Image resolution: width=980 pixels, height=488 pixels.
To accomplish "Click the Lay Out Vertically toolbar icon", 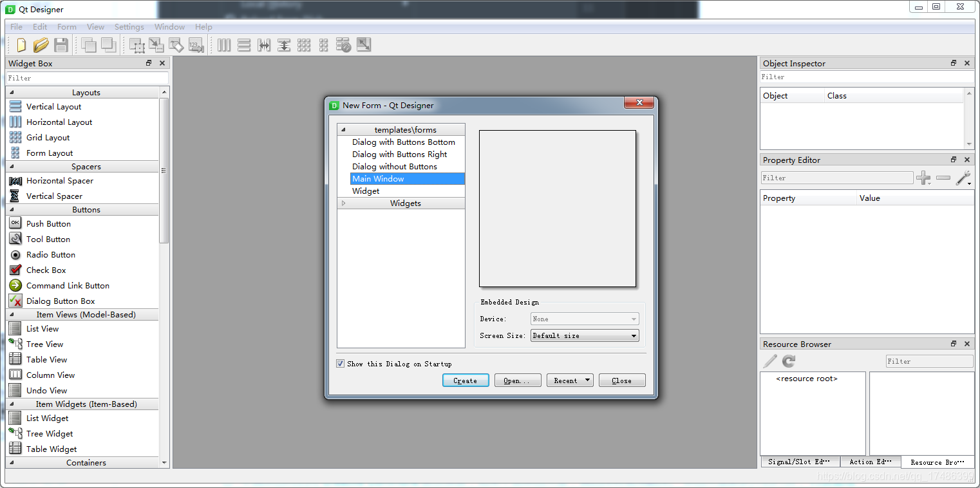I will click(x=244, y=45).
